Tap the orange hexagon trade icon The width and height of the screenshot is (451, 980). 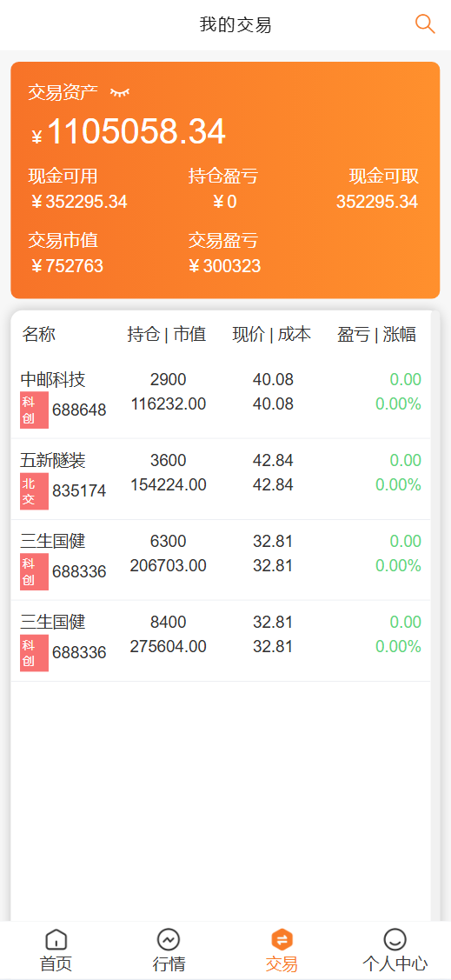tap(282, 939)
